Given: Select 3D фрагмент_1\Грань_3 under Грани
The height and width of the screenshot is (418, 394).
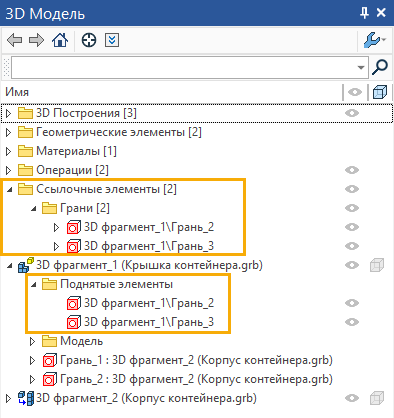Looking at the screenshot, I should tap(149, 246).
